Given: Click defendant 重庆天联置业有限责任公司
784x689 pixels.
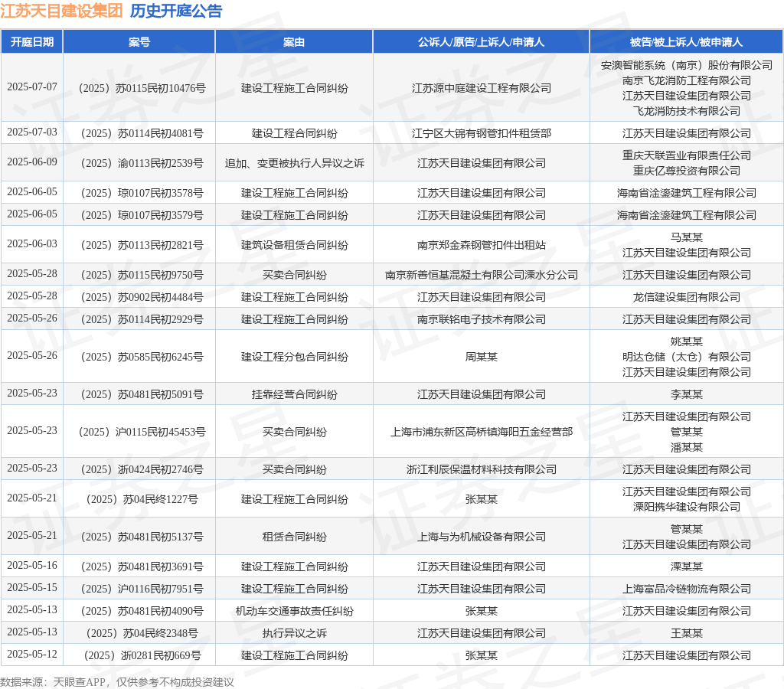Looking at the screenshot, I should [687, 155].
